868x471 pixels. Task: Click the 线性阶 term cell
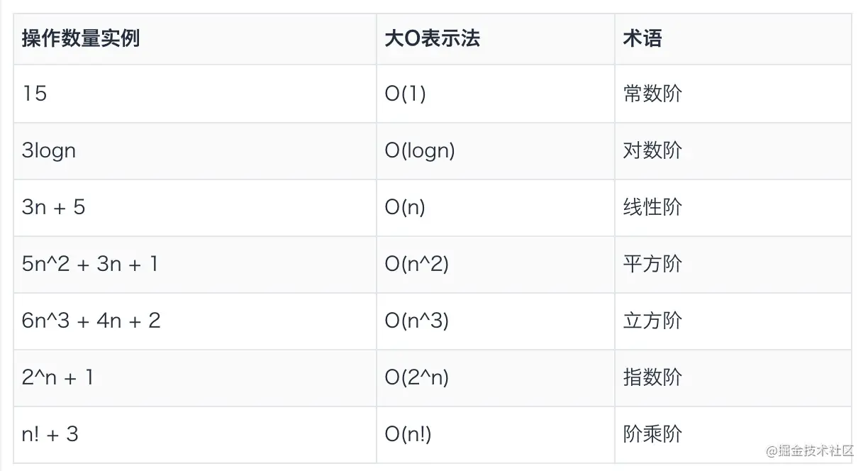pos(733,208)
